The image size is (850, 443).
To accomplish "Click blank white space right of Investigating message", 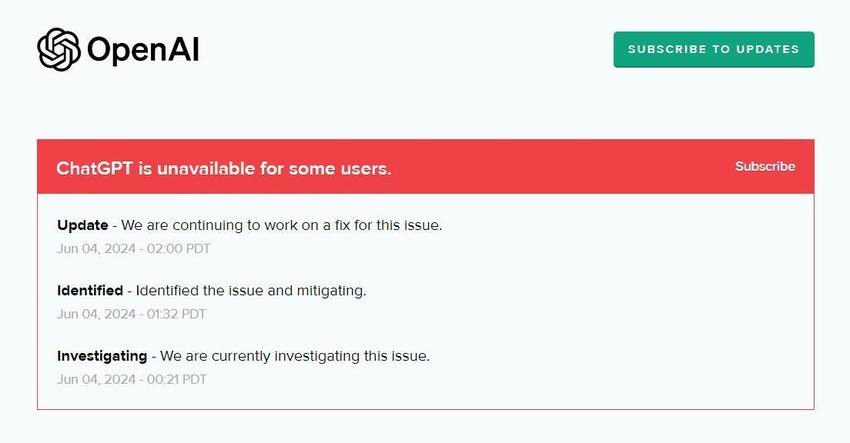I will 620,355.
